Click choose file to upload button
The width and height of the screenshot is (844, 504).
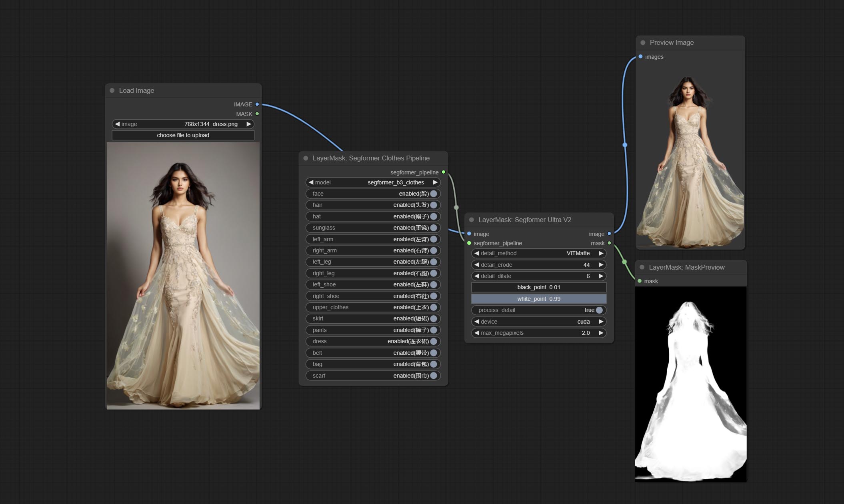coord(183,135)
